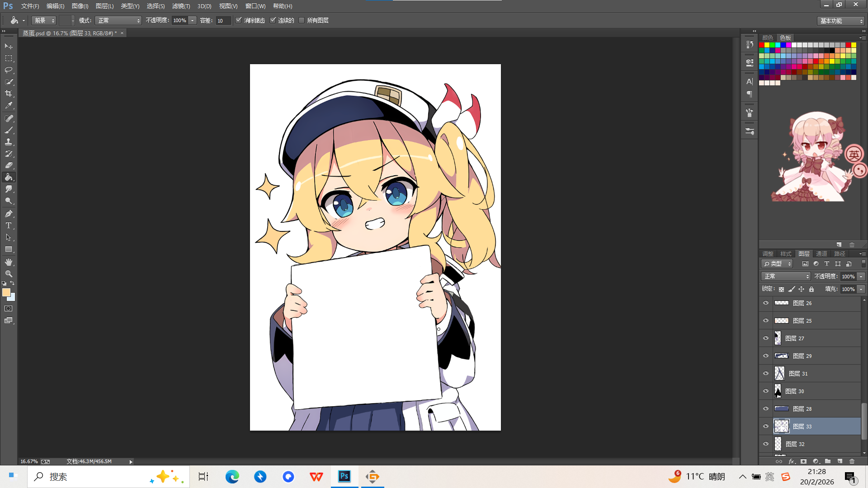Open Photoshop from Windows taskbar
Viewport: 868px width, 488px height.
344,476
